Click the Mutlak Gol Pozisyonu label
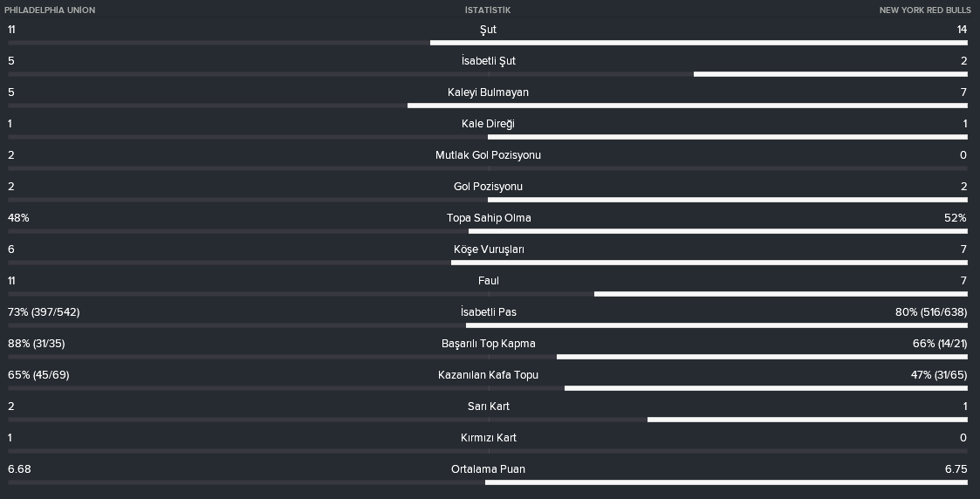Image resolution: width=980 pixels, height=499 pixels. tap(488, 155)
